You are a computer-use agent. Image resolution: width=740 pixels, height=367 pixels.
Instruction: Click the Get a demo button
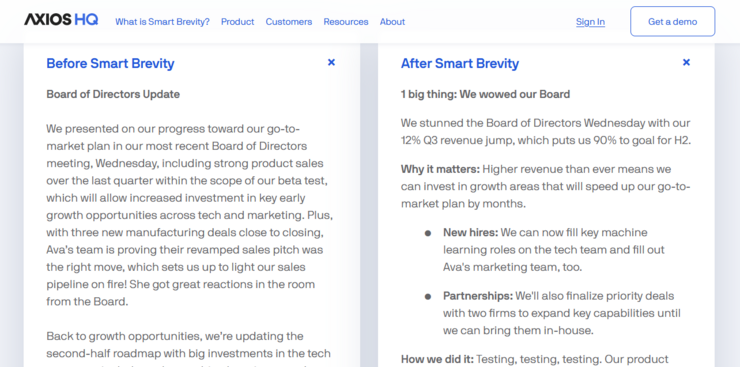[x=673, y=21]
